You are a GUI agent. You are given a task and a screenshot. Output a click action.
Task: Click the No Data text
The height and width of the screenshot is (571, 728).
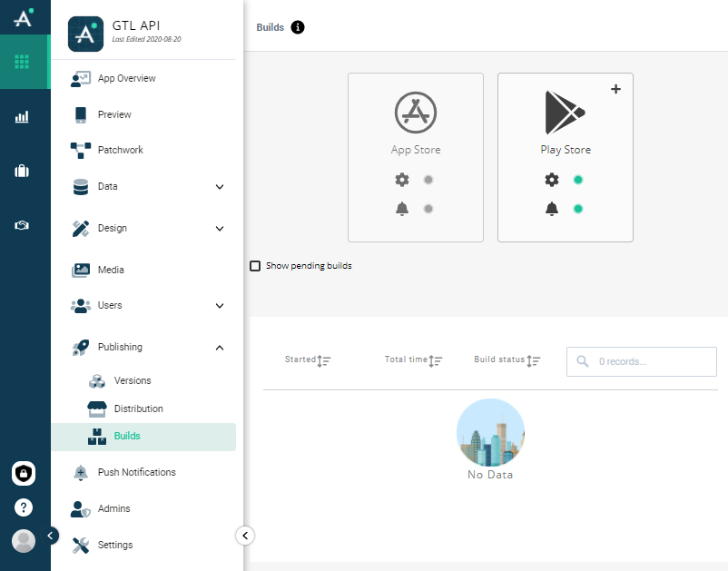pos(490,475)
